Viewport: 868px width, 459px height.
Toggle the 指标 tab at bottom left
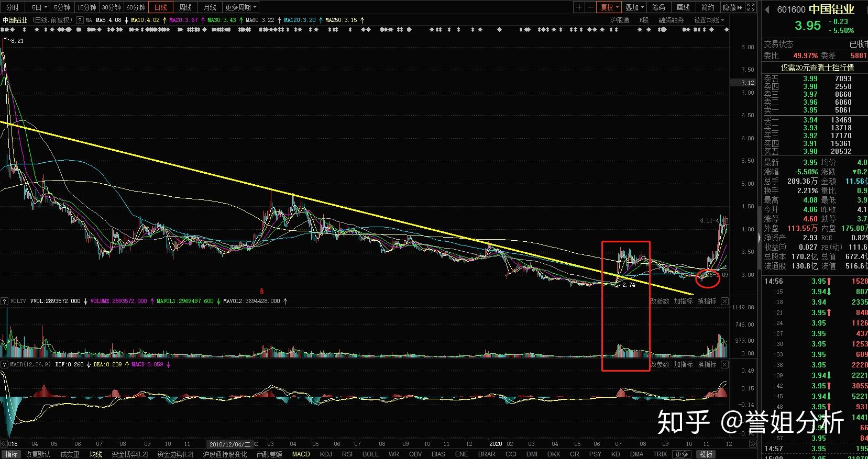point(11,454)
